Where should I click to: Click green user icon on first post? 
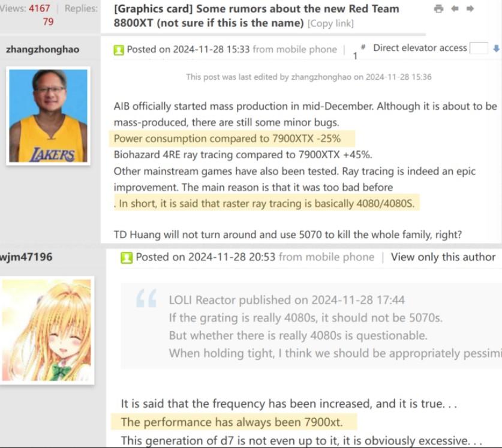click(119, 50)
